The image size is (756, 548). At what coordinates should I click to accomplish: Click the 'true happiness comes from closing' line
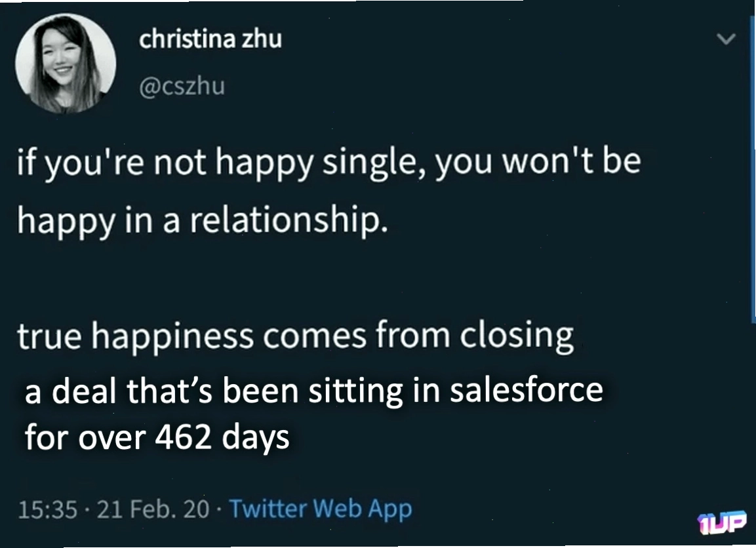296,336
